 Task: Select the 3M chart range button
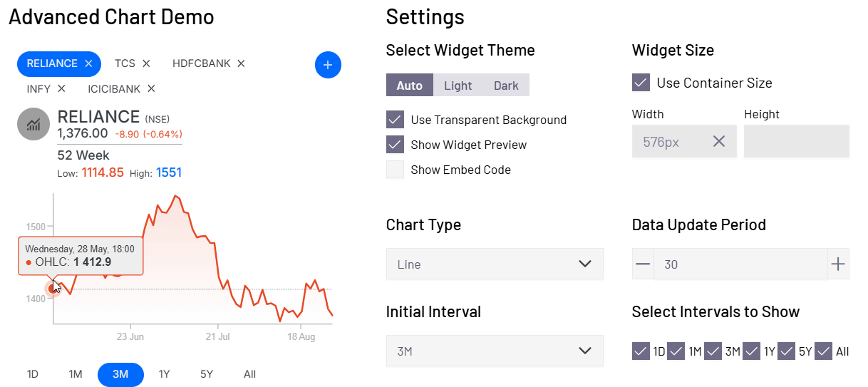point(120,374)
